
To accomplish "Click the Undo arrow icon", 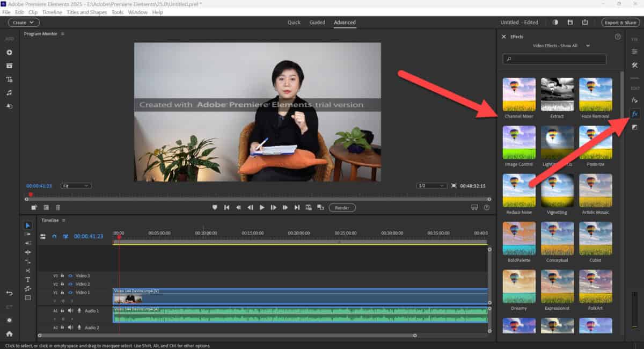I will pyautogui.click(x=9, y=293).
